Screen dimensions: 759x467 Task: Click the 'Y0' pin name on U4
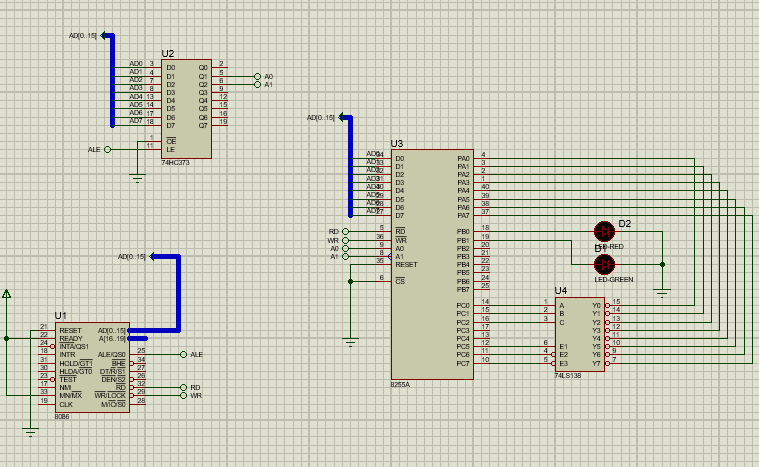pos(596,306)
